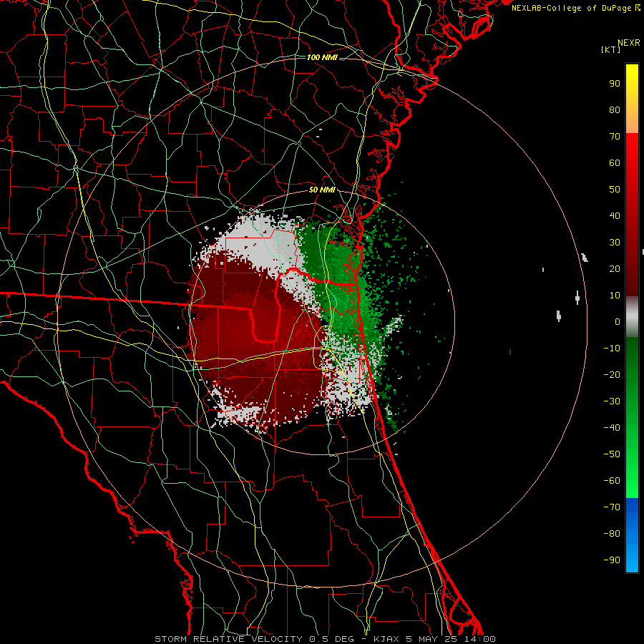
Task: Click the -70 value on the velocity scale
Action: coord(612,507)
